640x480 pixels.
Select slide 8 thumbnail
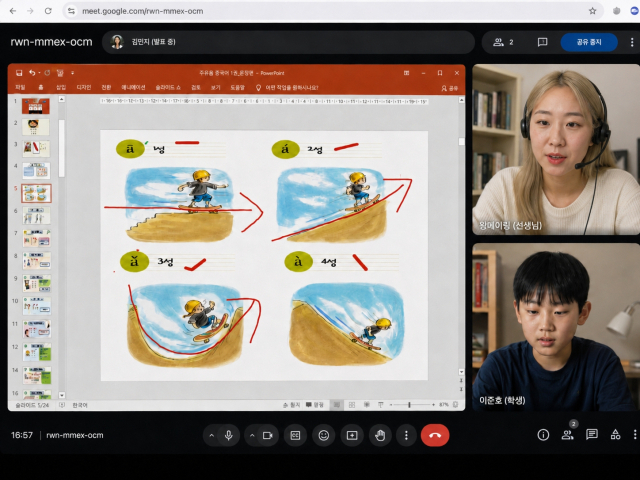(37, 260)
